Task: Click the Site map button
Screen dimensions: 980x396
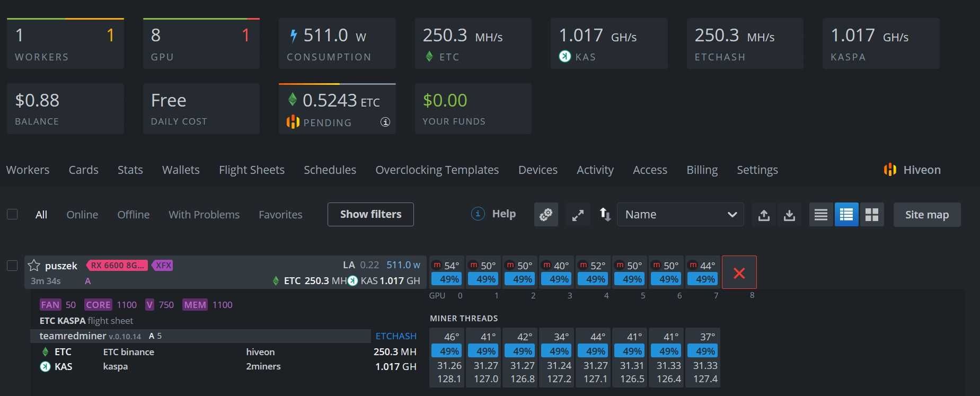Action: tap(927, 215)
